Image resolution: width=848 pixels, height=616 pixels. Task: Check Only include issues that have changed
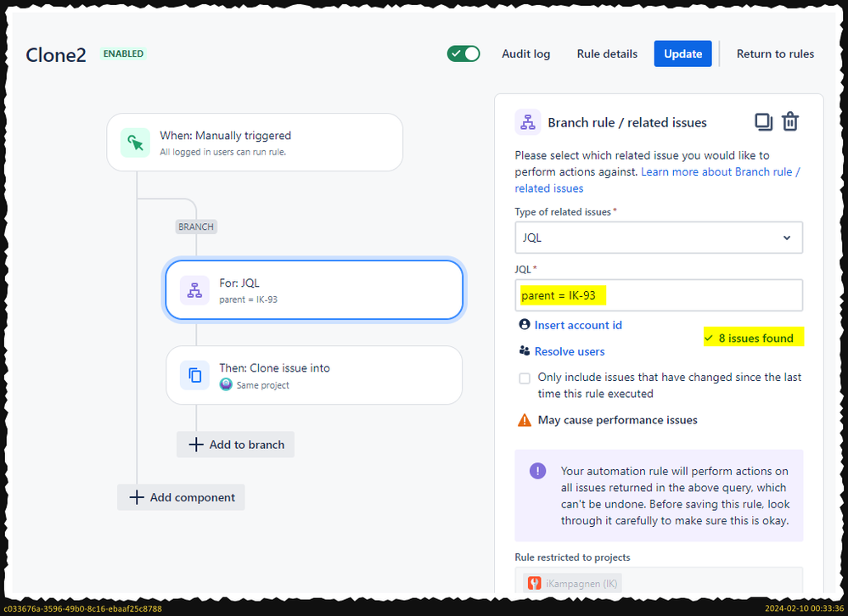click(525, 378)
